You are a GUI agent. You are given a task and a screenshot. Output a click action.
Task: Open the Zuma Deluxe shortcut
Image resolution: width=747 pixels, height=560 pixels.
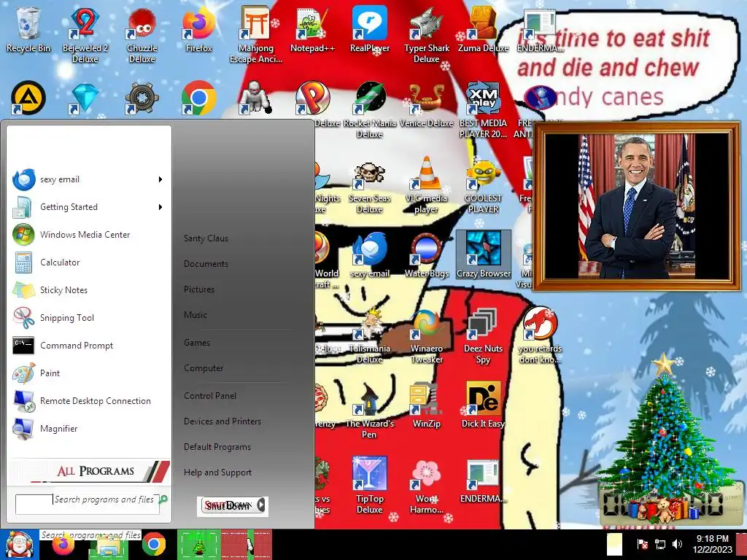(483, 29)
